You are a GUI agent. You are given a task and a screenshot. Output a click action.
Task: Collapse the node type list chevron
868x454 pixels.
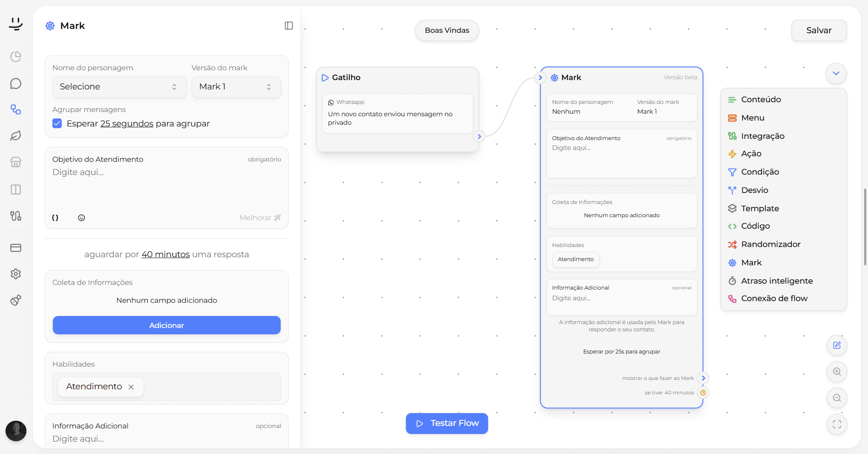(x=836, y=73)
